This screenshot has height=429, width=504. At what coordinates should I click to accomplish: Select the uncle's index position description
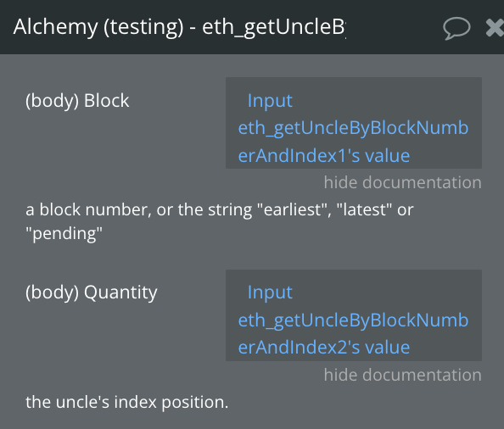(127, 402)
